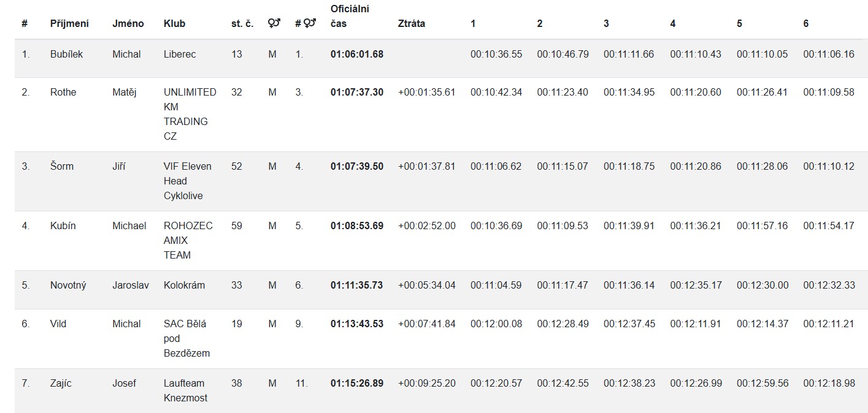Select Vild's loss time +00:07:41.84
The height and width of the screenshot is (413, 868).
(426, 324)
